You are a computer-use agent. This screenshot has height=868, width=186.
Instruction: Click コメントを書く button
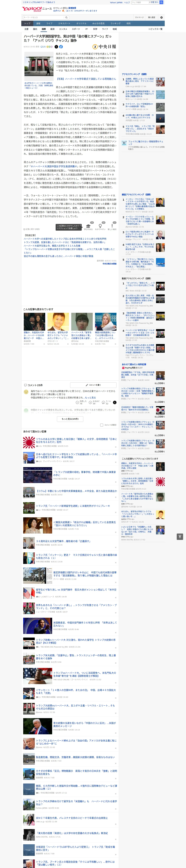[93, 385]
